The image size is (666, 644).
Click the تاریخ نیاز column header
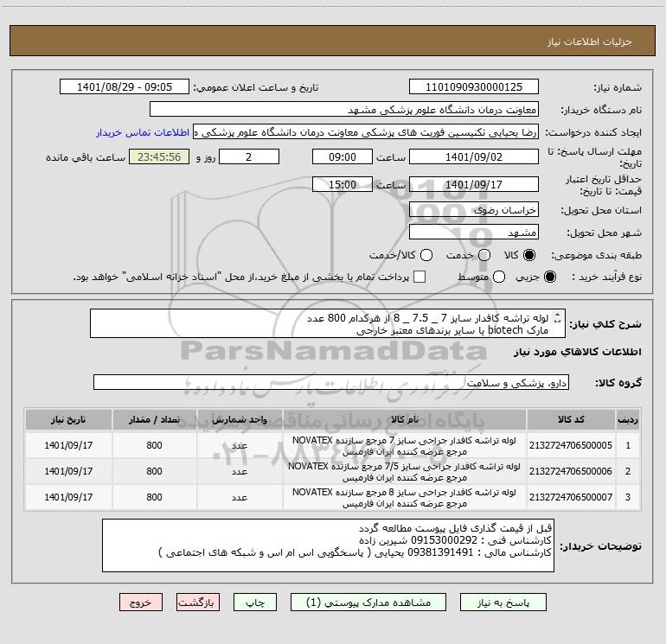(68, 419)
